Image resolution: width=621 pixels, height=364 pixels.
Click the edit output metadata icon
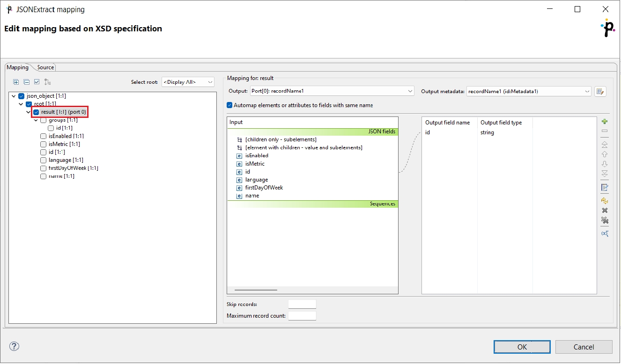pos(600,91)
